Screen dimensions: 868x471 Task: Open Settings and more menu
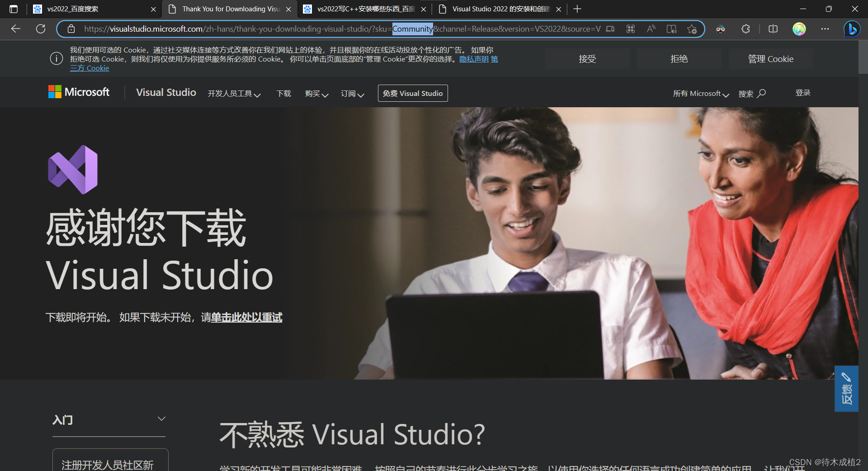click(825, 29)
